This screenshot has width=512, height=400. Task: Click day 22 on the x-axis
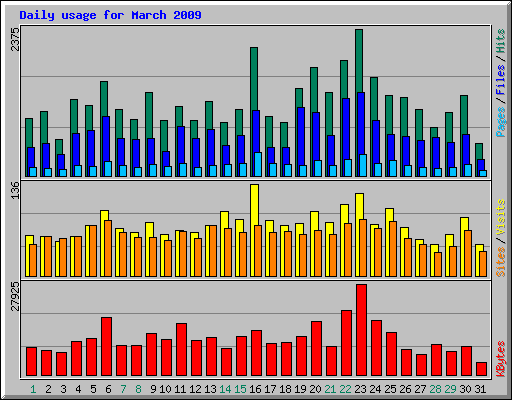[x=345, y=389]
